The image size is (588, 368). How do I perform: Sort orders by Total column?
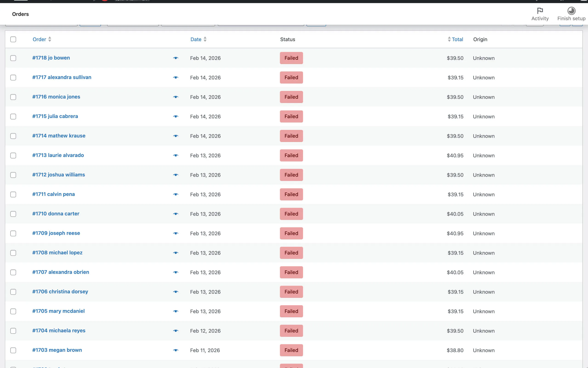tap(455, 39)
